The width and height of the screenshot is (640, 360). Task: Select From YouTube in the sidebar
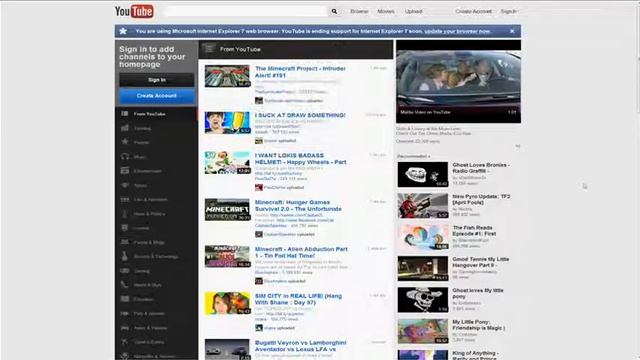click(x=156, y=114)
